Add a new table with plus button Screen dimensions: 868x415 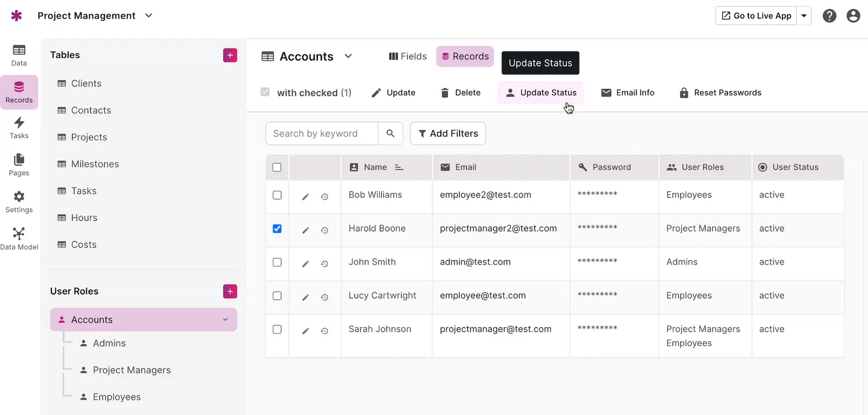(x=230, y=55)
